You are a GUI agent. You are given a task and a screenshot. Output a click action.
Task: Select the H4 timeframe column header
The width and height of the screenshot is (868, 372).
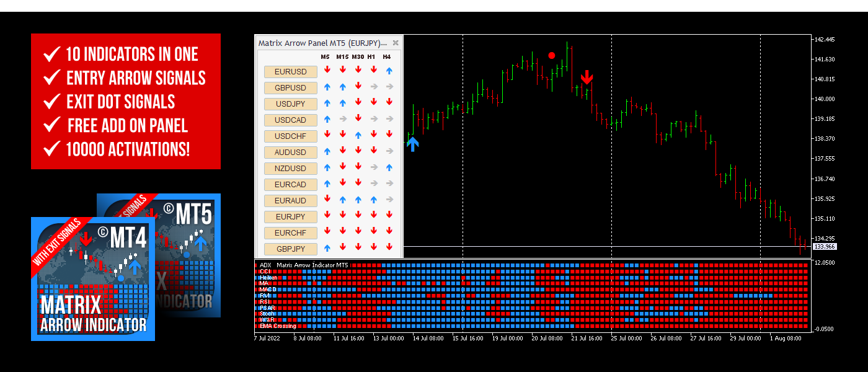click(x=387, y=57)
